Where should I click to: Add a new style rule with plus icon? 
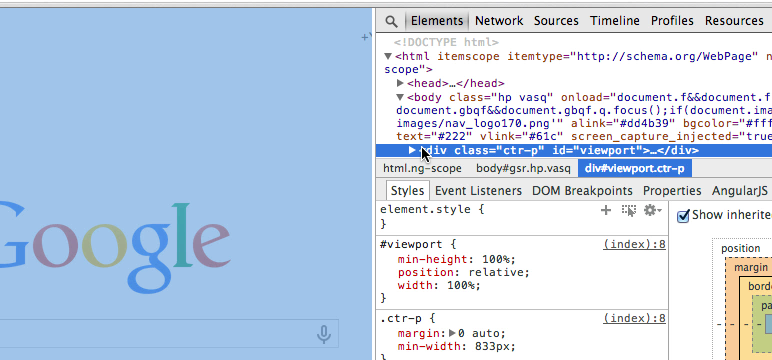point(606,210)
